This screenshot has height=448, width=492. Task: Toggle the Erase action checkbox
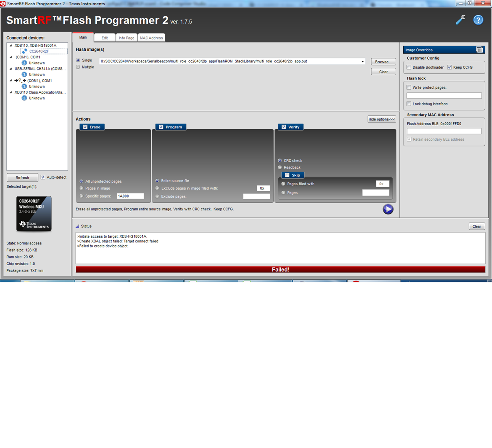pos(85,127)
